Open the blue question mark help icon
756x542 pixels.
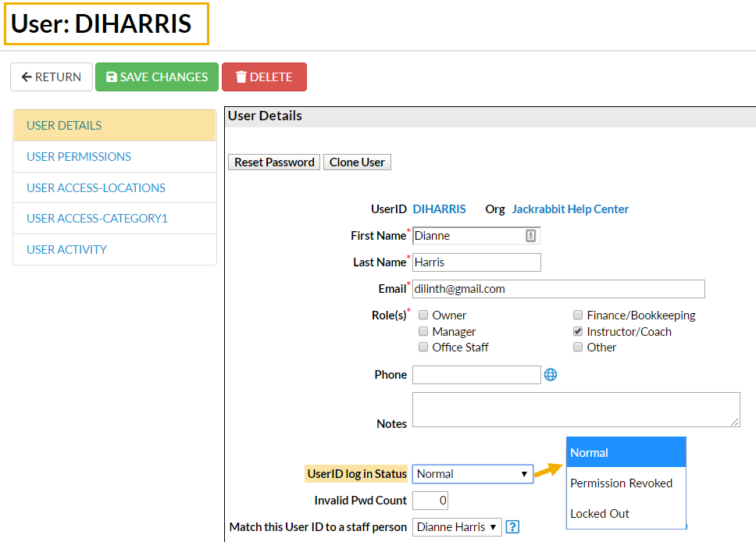point(512,527)
